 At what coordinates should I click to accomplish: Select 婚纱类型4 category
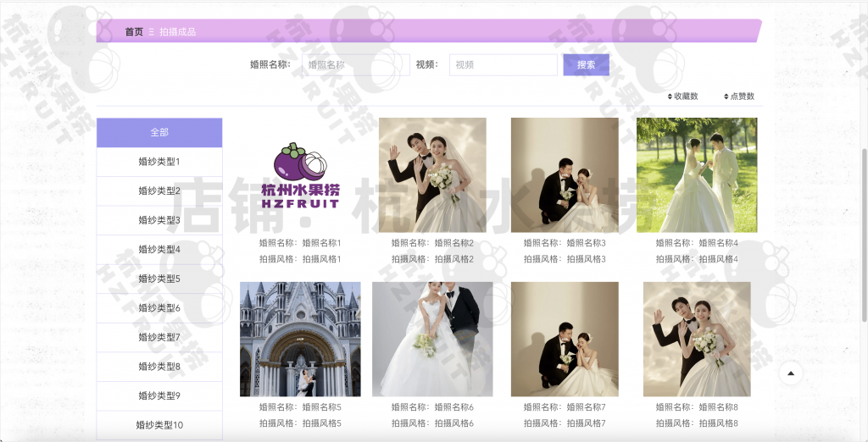coord(159,250)
